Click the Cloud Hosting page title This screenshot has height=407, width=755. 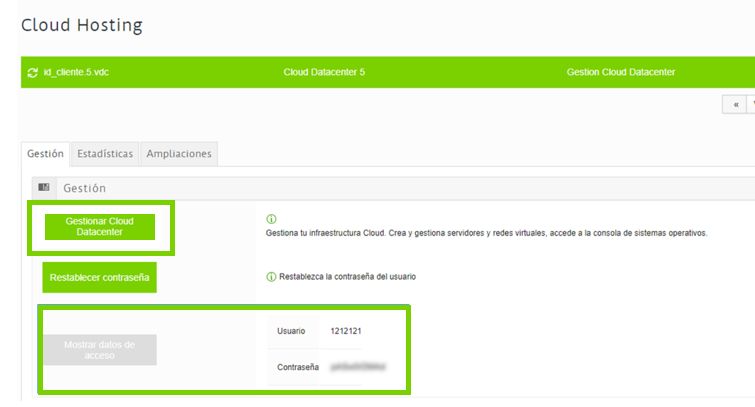pos(82,25)
